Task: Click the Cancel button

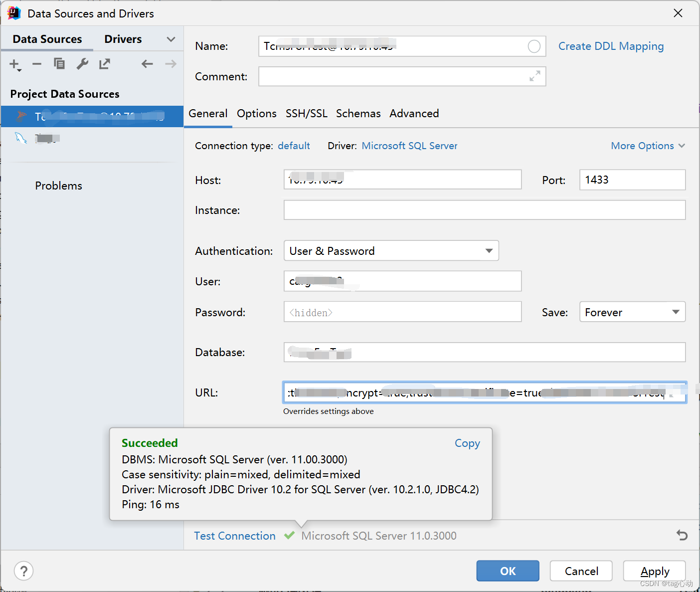Action: click(x=581, y=571)
